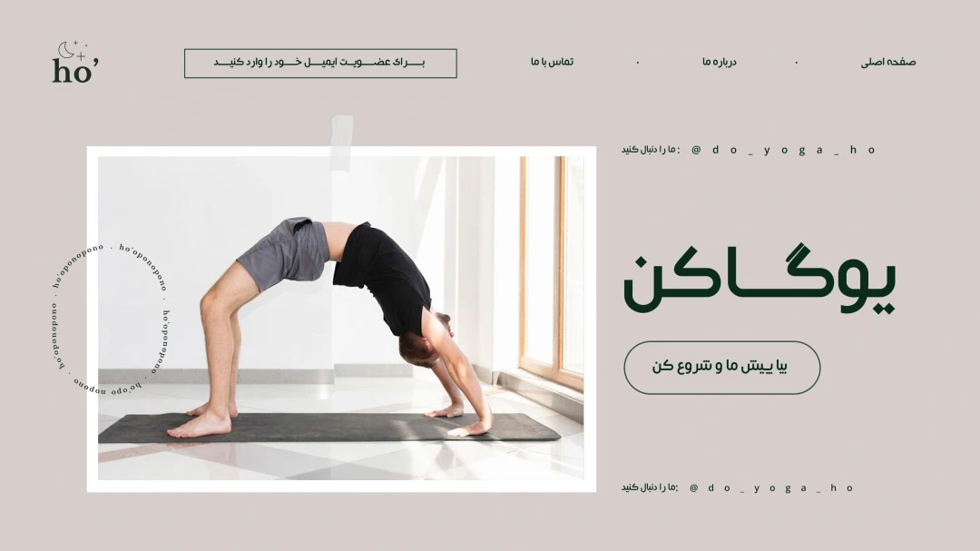Viewport: 980px width, 551px height.
Task: Open the درباره ما menu item
Action: point(720,62)
